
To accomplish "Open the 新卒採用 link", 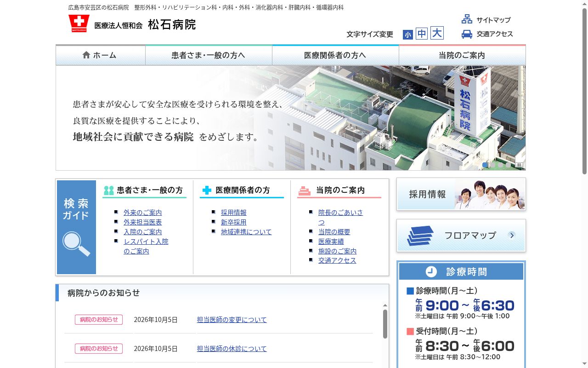I will click(x=233, y=222).
